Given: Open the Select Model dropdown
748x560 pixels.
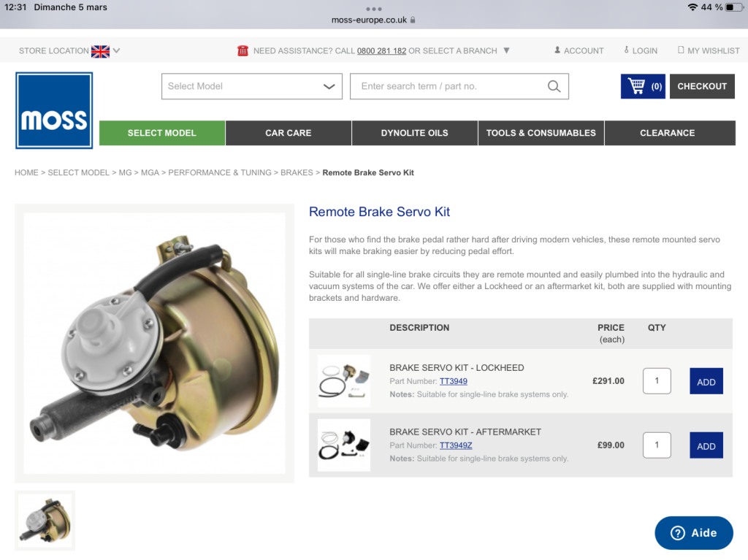Looking at the screenshot, I should 252,86.
